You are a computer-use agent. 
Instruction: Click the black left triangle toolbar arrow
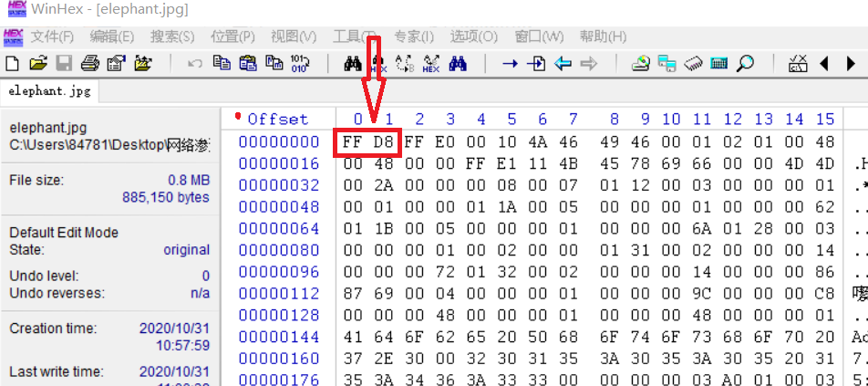(x=824, y=64)
